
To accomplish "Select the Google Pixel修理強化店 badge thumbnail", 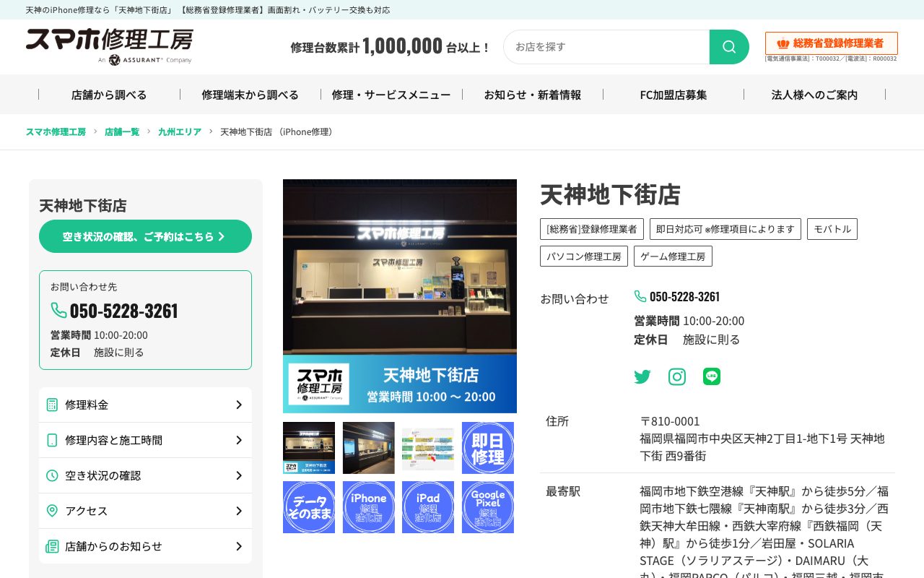I will click(x=488, y=507).
